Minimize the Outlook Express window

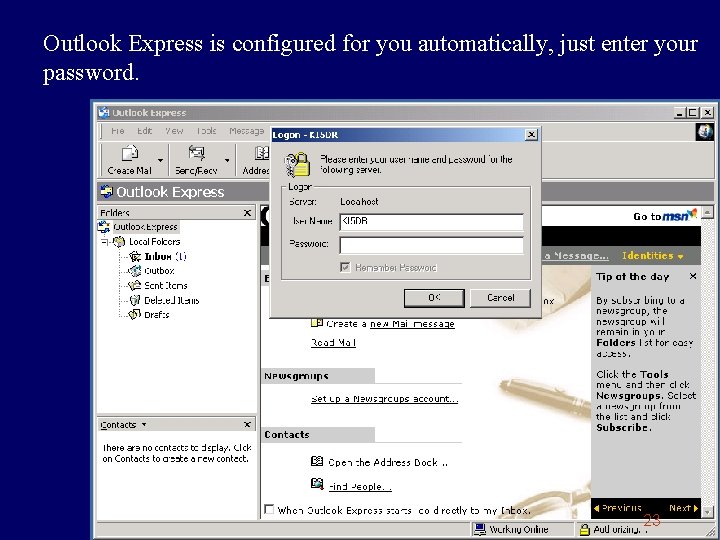pos(680,112)
